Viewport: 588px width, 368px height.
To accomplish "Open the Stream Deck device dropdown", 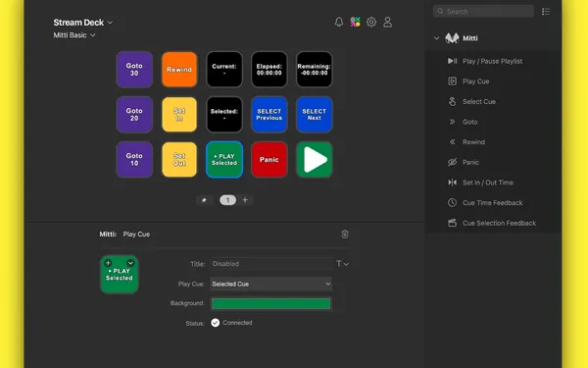I will [83, 23].
